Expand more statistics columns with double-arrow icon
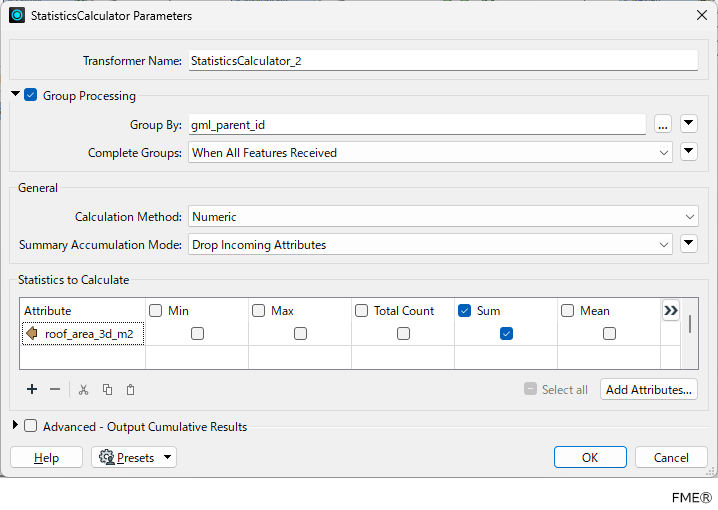Viewport: 718px width, 510px height. coord(671,311)
